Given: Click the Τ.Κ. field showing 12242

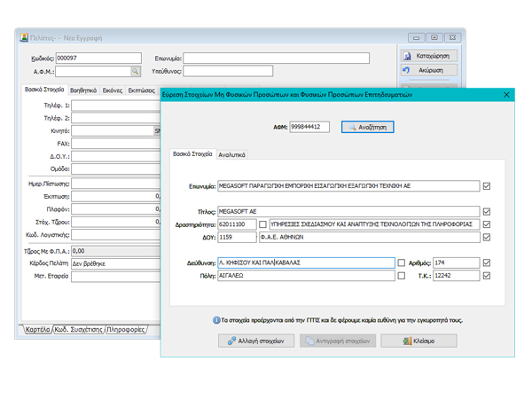Looking at the screenshot, I should (457, 276).
